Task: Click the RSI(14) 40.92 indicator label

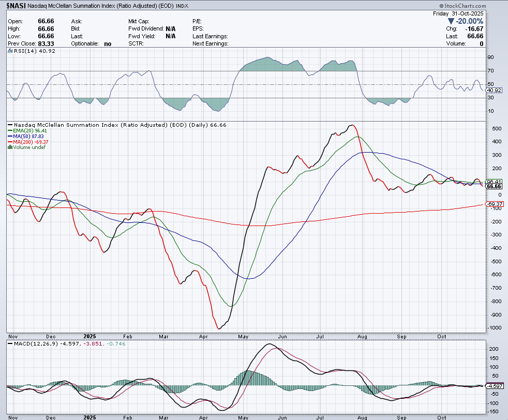Action: pos(35,51)
